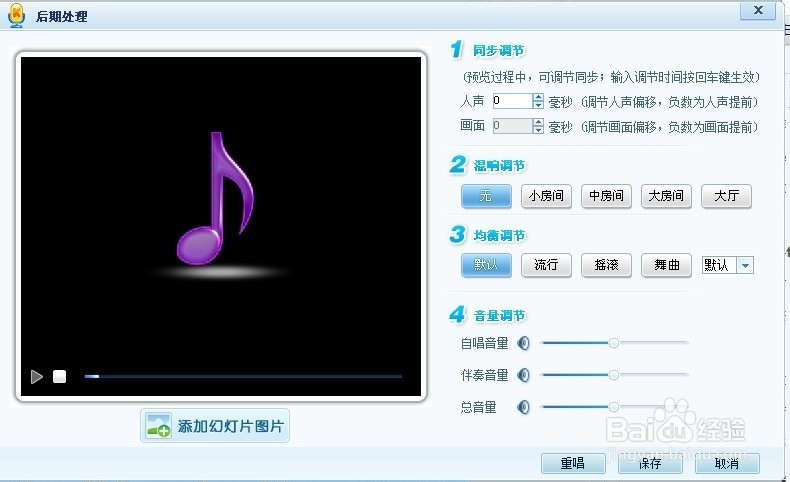Image resolution: width=790 pixels, height=482 pixels.
Task: Close the 后期处理 dialog
Action: click(x=758, y=10)
